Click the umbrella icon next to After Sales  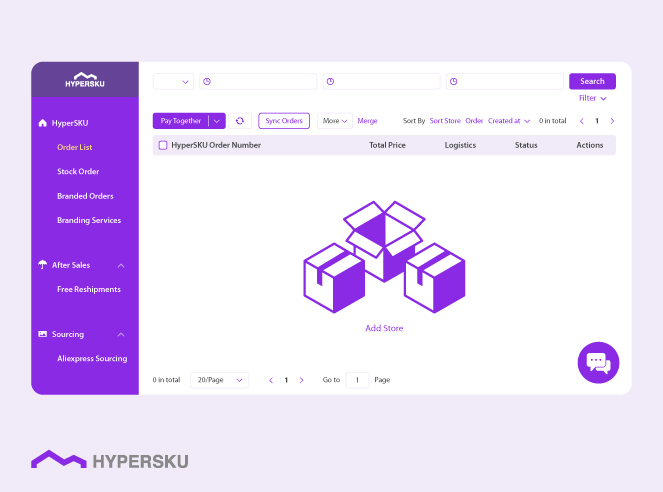(x=42, y=265)
